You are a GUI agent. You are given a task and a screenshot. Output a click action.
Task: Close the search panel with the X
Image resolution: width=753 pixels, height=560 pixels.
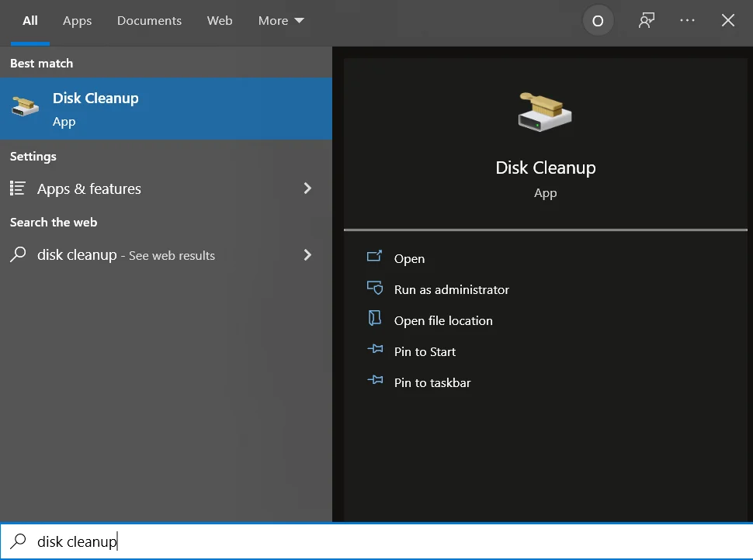click(728, 21)
